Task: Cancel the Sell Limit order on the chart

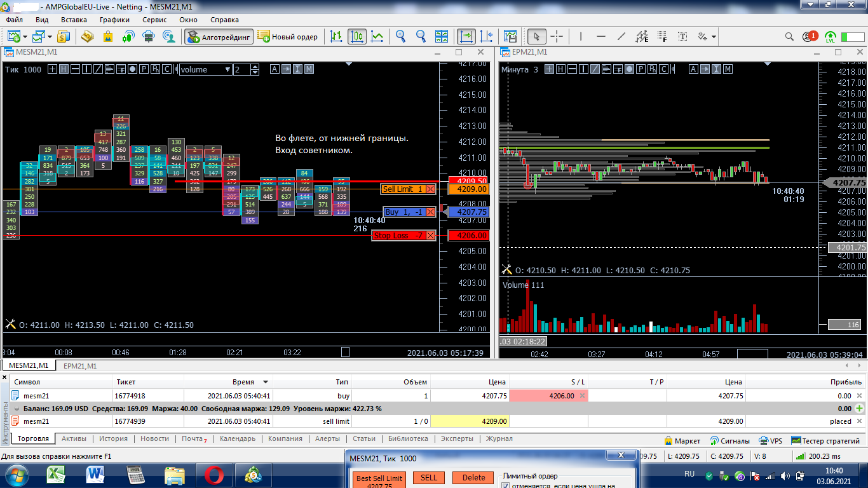Action: click(x=431, y=189)
